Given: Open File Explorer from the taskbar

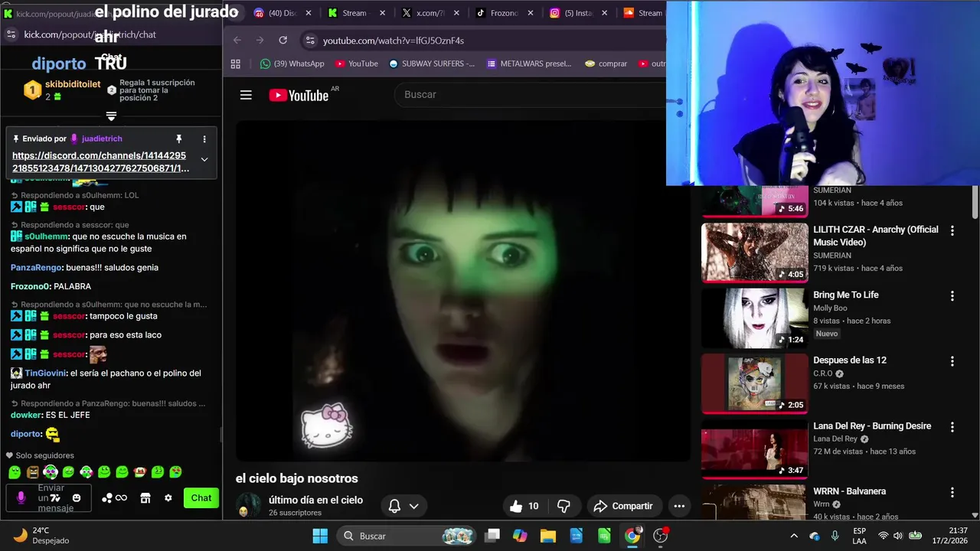Looking at the screenshot, I should (547, 536).
